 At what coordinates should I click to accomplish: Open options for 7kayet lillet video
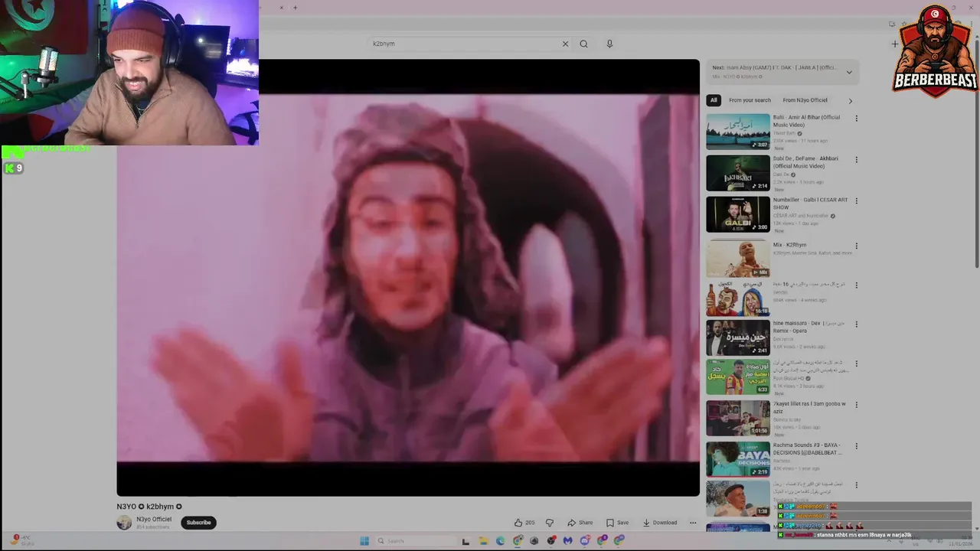pos(856,405)
